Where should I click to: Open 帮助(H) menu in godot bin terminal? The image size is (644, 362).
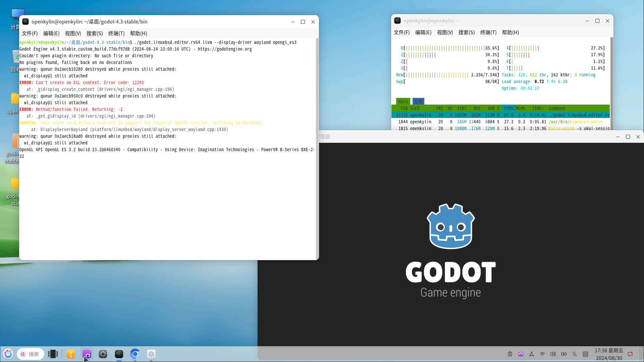(x=139, y=34)
